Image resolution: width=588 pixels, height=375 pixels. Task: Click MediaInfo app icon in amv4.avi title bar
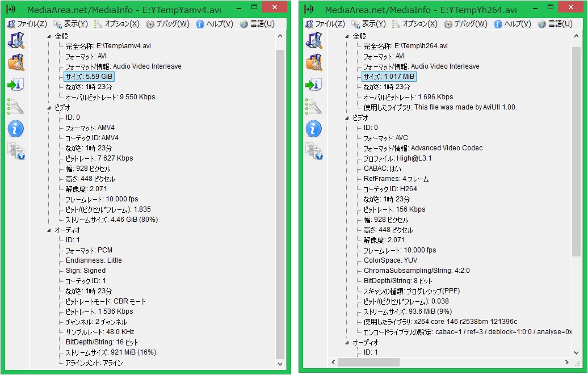pyautogui.click(x=11, y=9)
